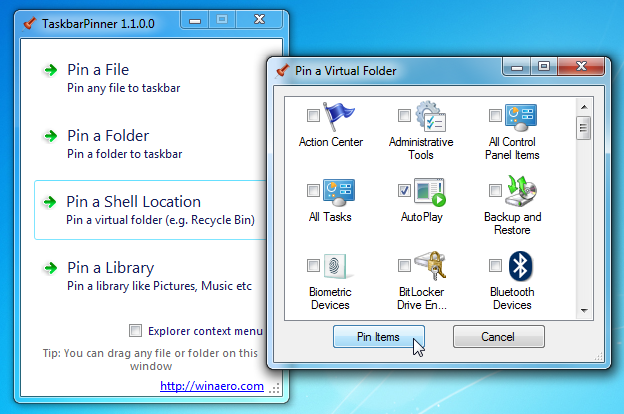Check the BitLocker Drive Encryption checkbox
This screenshot has width=624, height=414.
tap(404, 265)
